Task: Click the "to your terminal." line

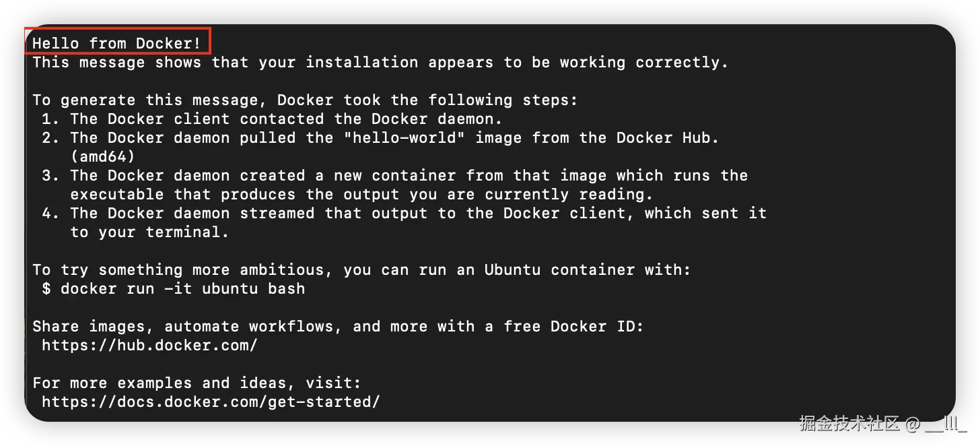Action: (x=149, y=232)
